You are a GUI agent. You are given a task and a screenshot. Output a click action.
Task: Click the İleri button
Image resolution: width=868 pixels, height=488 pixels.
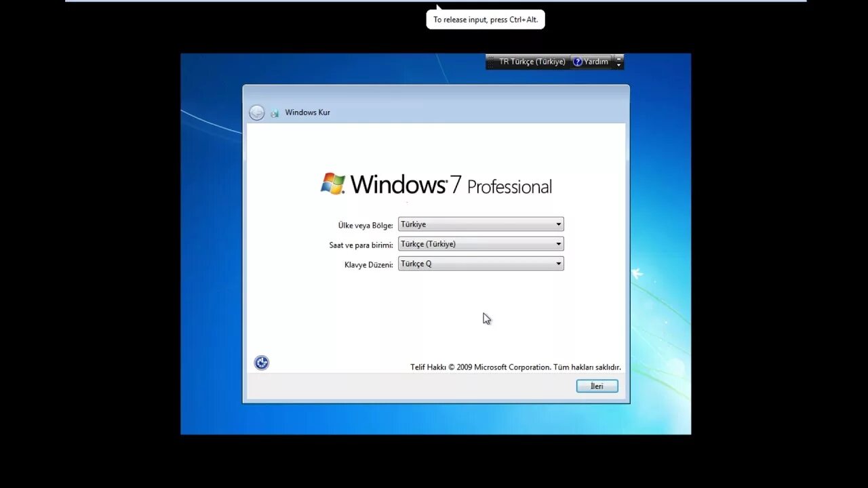pos(597,386)
